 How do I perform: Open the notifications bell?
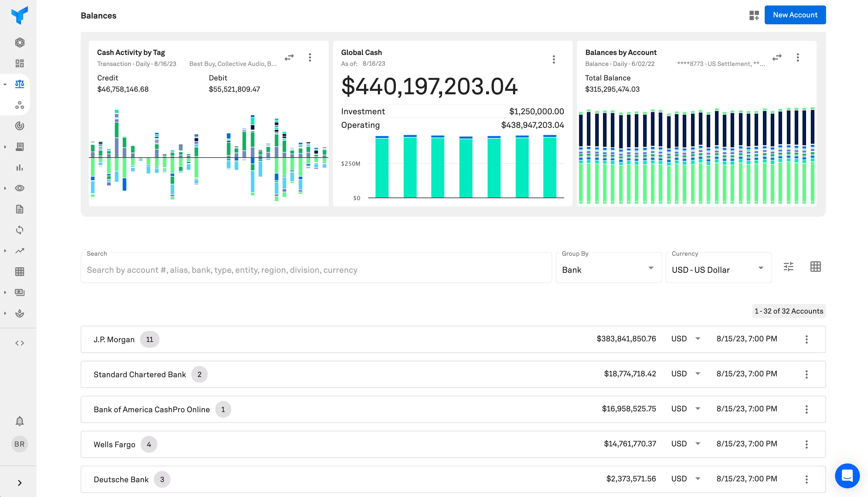19,421
